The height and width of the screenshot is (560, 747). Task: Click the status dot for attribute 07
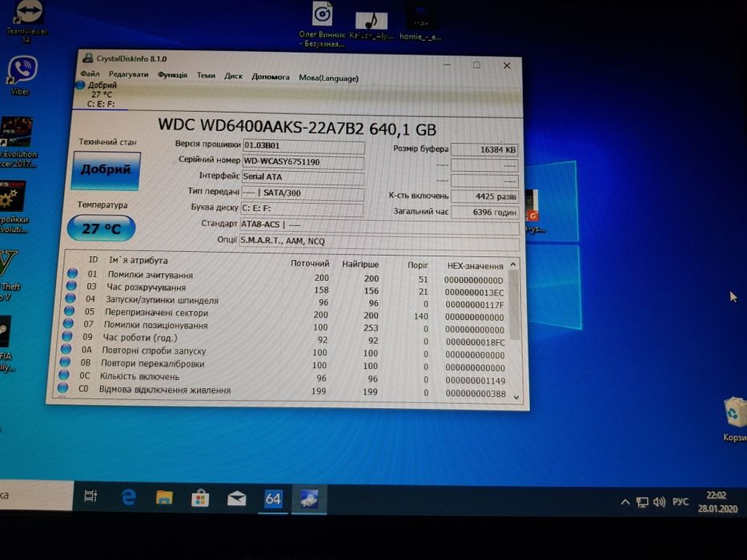click(68, 323)
